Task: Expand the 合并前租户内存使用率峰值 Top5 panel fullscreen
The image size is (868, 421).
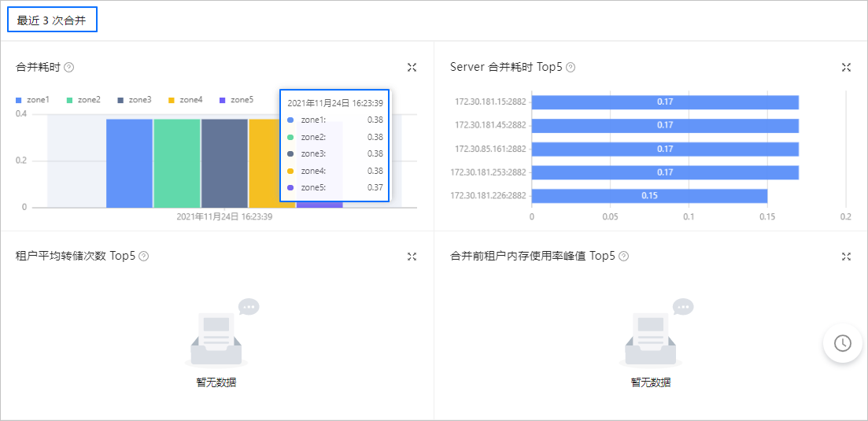Action: (846, 256)
